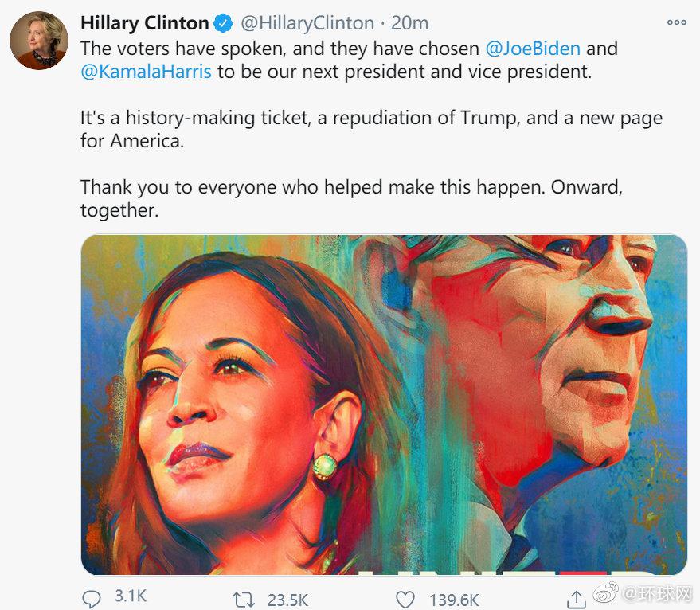
Task: Like the tweet with the heart icon
Action: point(405,598)
